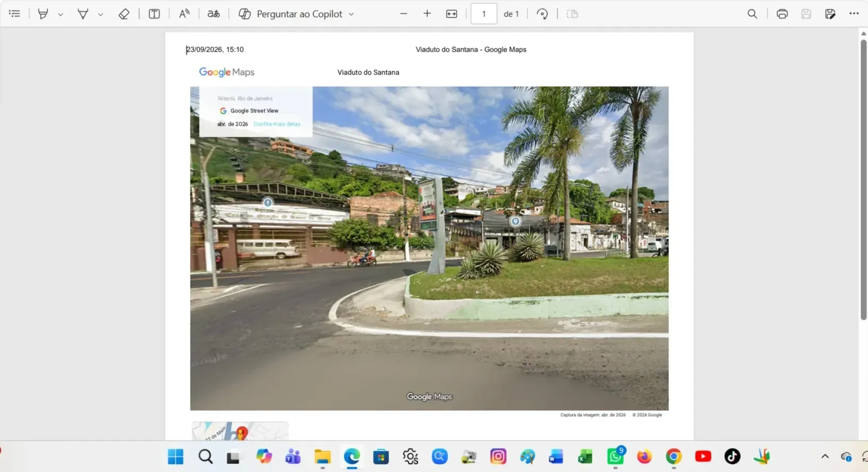The height and width of the screenshot is (472, 868).
Task: Expand the Copilot options chevron
Action: tap(351, 14)
